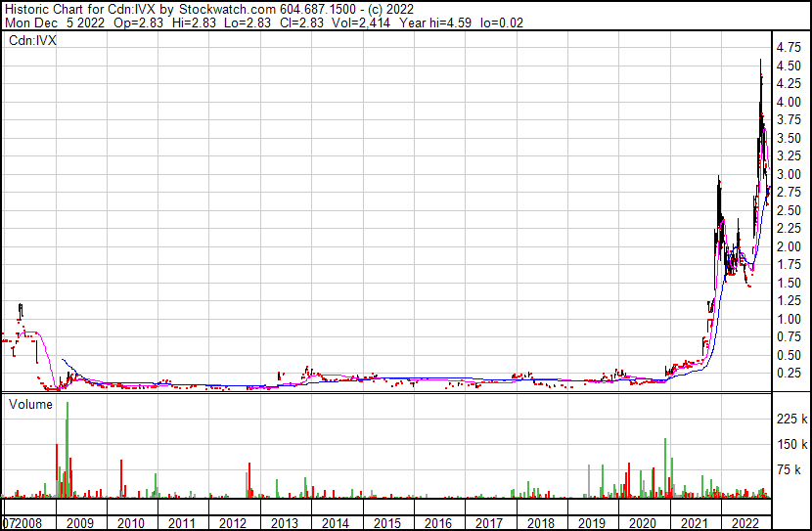This screenshot has height=531, width=812.
Task: Select the 2016 year label on time axis
Action: [x=437, y=523]
